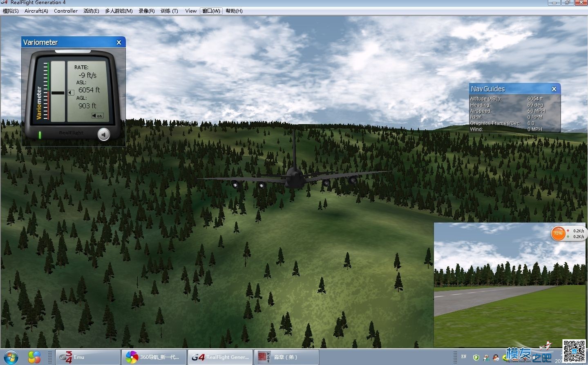Click the green power LED on the Variometer
The height and width of the screenshot is (365, 588).
tap(40, 134)
